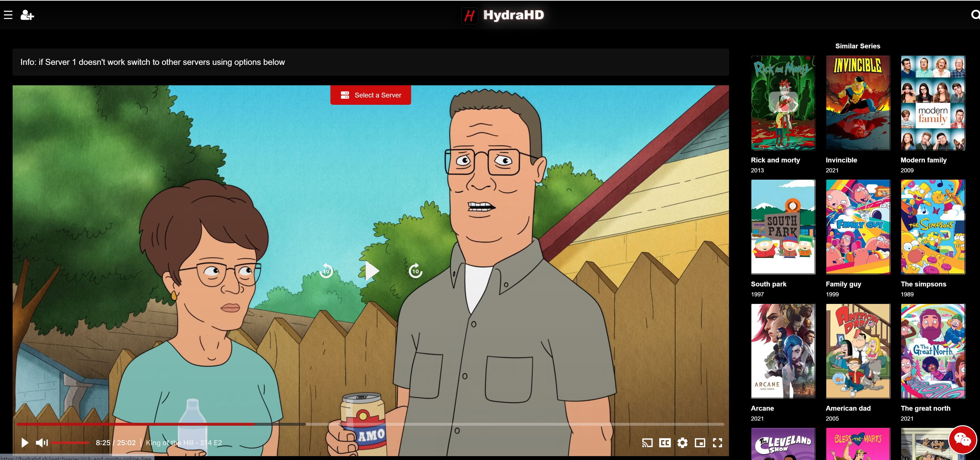Click the South park title link
Viewport: 980px width, 460px height.
(768, 284)
